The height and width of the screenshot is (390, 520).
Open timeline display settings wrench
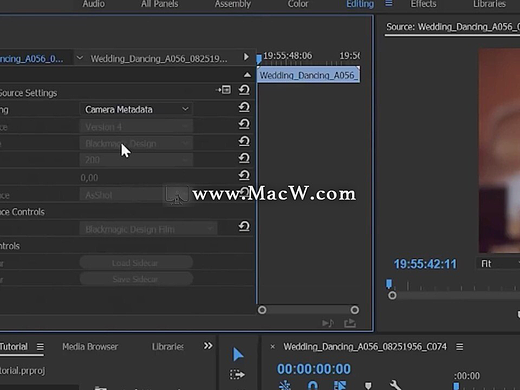pos(395,385)
